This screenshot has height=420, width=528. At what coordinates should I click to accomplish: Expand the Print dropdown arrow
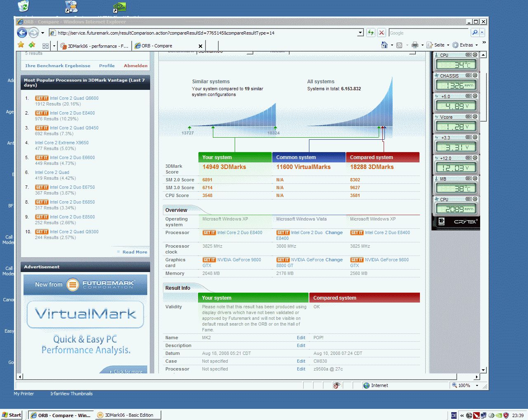tap(422, 45)
